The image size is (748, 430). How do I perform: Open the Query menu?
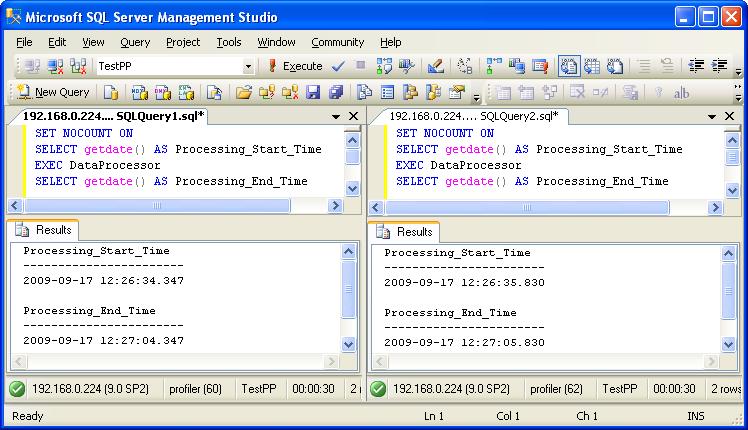[135, 42]
